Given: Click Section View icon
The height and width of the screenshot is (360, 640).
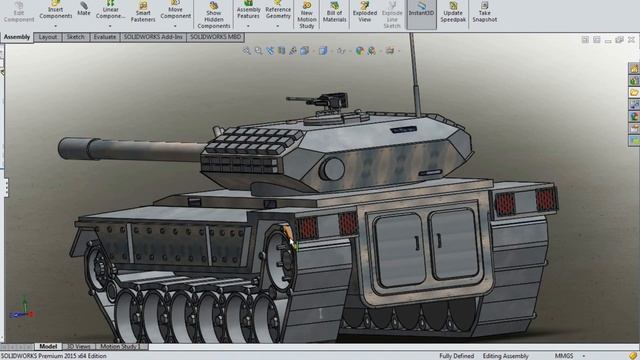Looking at the screenshot, I should click(282, 51).
